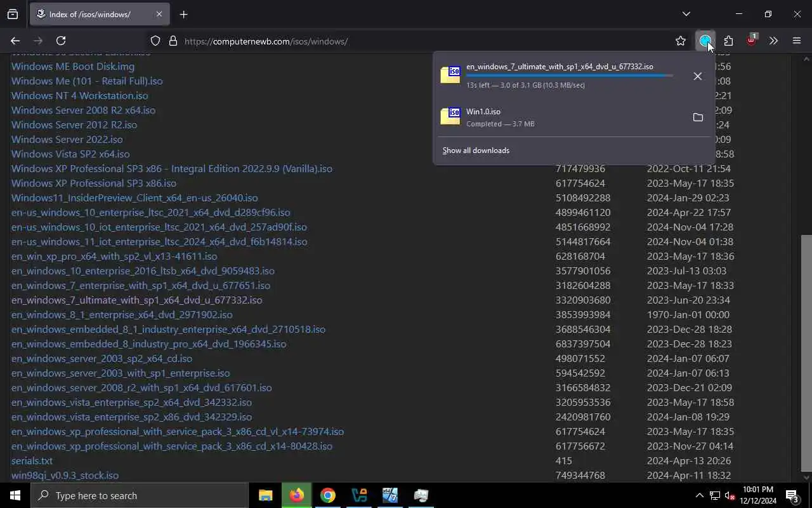Open en_windows_10_enterprise_2016_ltsb link
812x508 pixels.
tap(143, 271)
